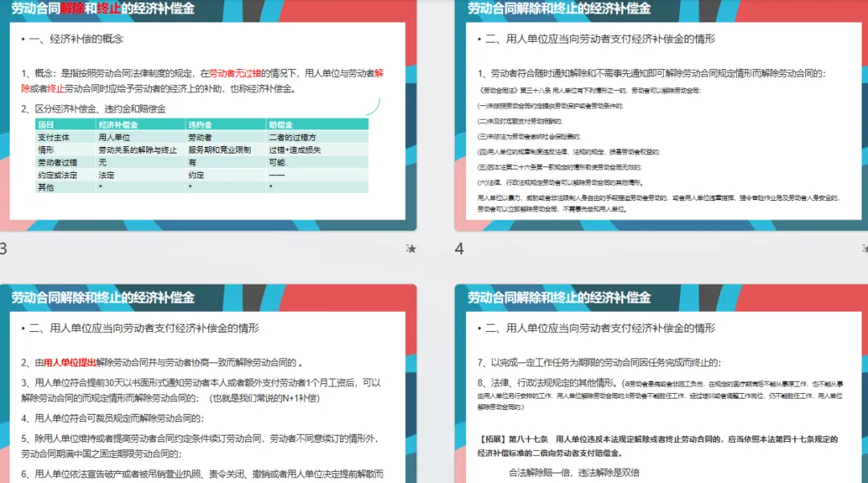Click line 2、区分经济补偿金、违约金和赔偿金
Image resolution: width=868 pixels, height=483 pixels.
pyautogui.click(x=93, y=109)
